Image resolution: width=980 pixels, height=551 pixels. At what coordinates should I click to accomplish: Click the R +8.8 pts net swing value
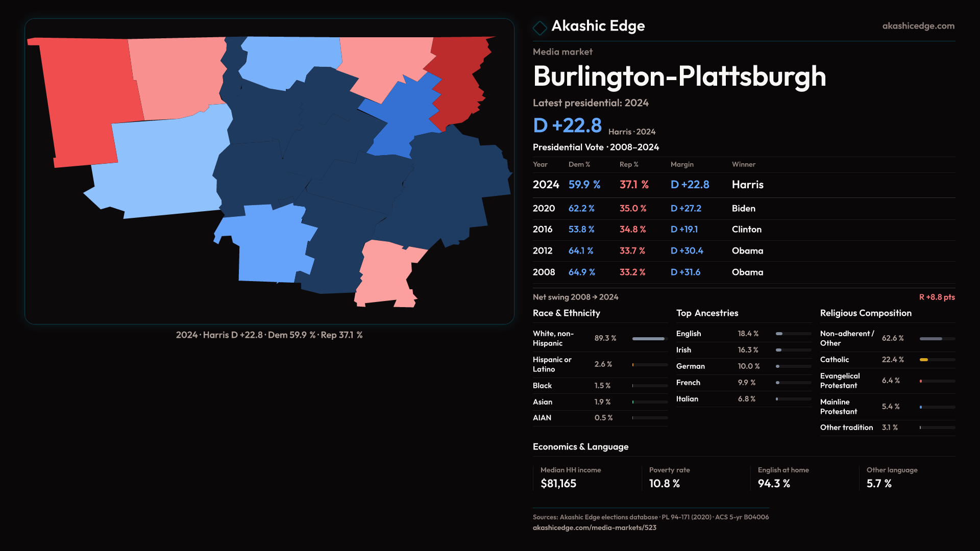click(937, 297)
